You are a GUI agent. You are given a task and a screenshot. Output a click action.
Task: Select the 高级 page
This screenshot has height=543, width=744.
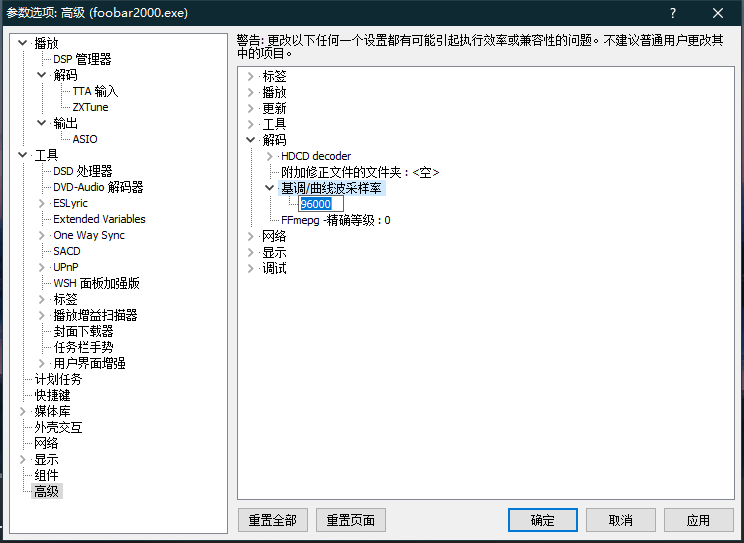point(46,491)
